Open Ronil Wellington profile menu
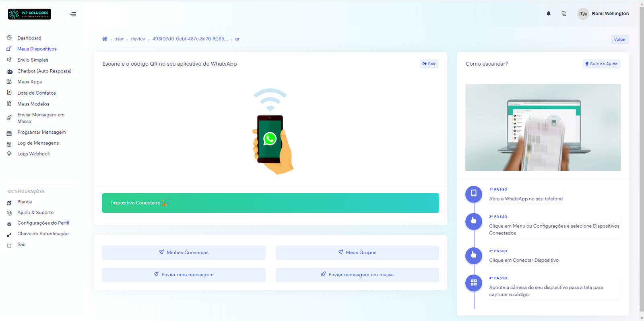Screen dimensions: 644x321 [610, 14]
